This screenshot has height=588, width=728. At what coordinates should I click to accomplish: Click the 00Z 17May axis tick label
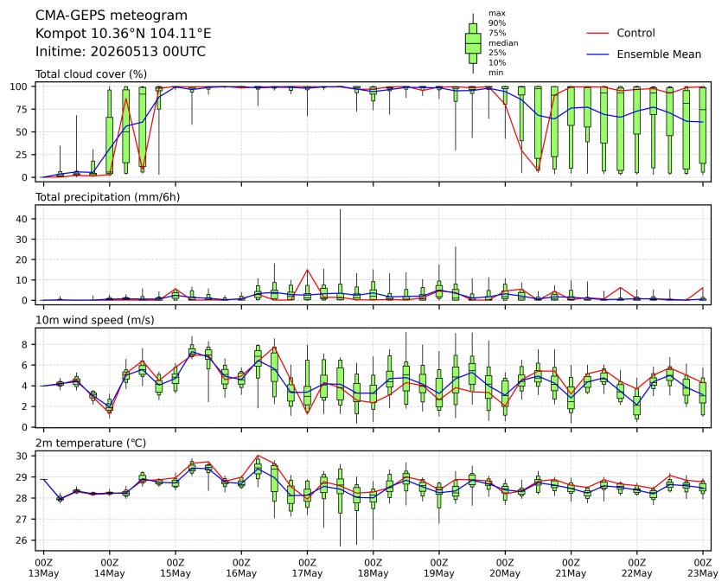coord(307,568)
